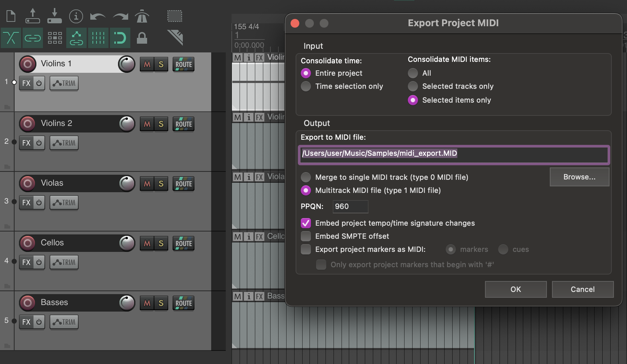
Task: Open the FX chain for Violas
Action: click(26, 203)
